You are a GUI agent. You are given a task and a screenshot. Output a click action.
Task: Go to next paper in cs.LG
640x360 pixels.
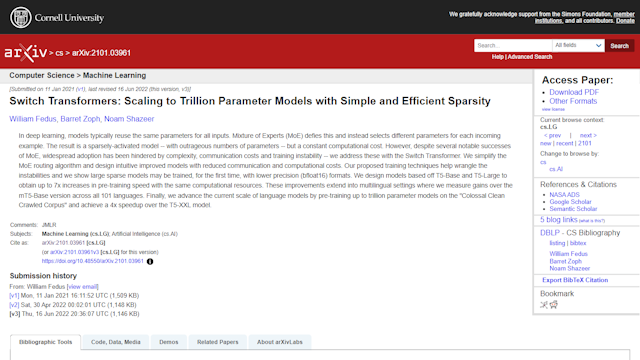588,135
